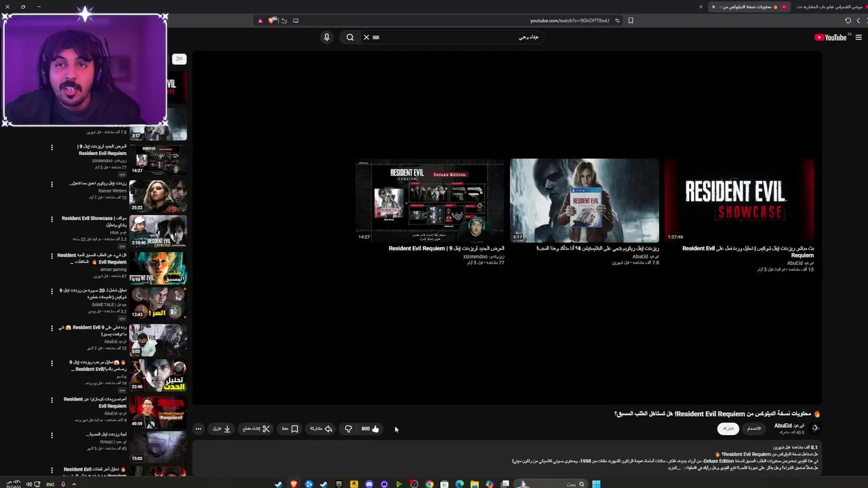Open sidebar video thumbnail lasting 25:22
The image size is (868, 488).
tap(158, 196)
